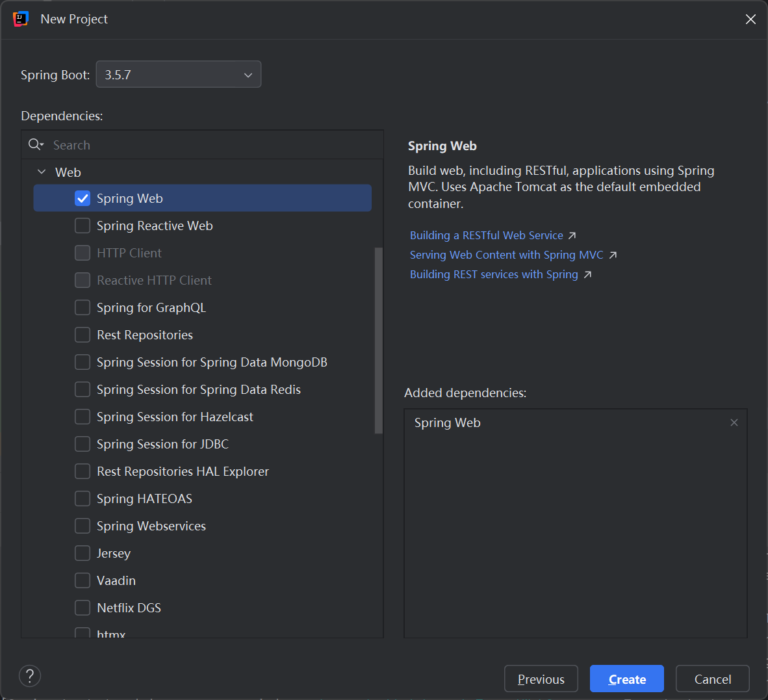
Task: Check the Spring Reactive Web checkbox
Action: click(83, 226)
